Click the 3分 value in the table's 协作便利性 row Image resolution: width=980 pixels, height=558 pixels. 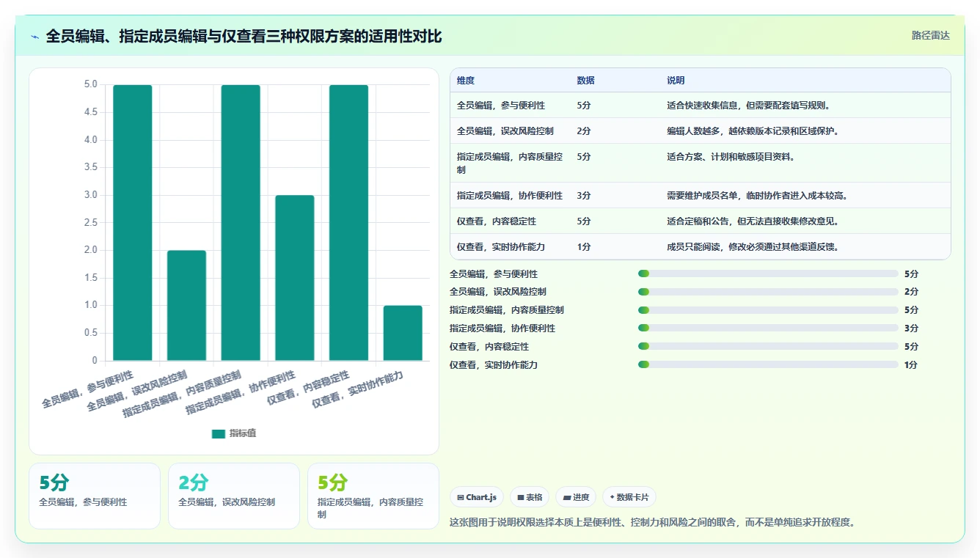(x=584, y=196)
